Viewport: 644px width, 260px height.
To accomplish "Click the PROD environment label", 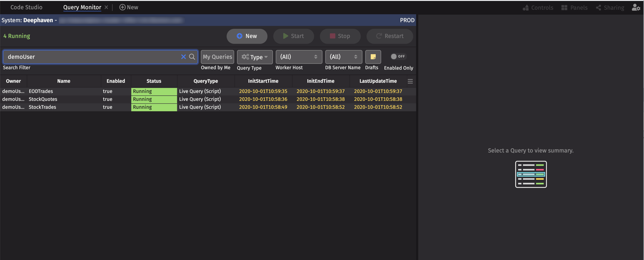I will click(x=407, y=20).
